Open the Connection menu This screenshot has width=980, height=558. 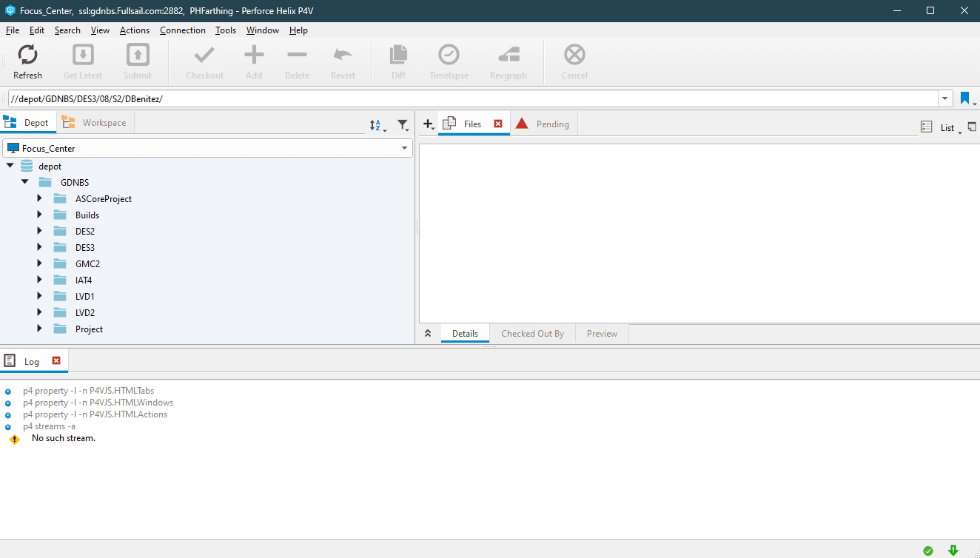click(182, 30)
